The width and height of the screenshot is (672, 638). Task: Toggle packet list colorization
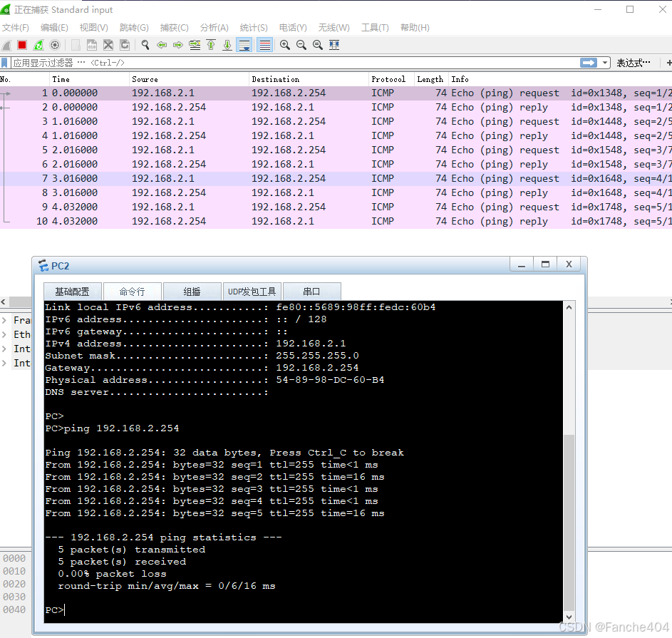coord(265,45)
